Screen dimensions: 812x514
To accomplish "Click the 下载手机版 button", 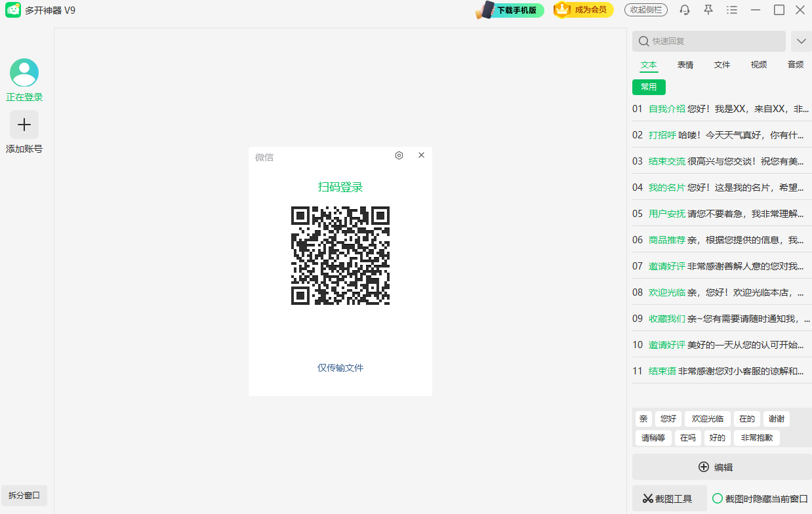I will pyautogui.click(x=510, y=10).
